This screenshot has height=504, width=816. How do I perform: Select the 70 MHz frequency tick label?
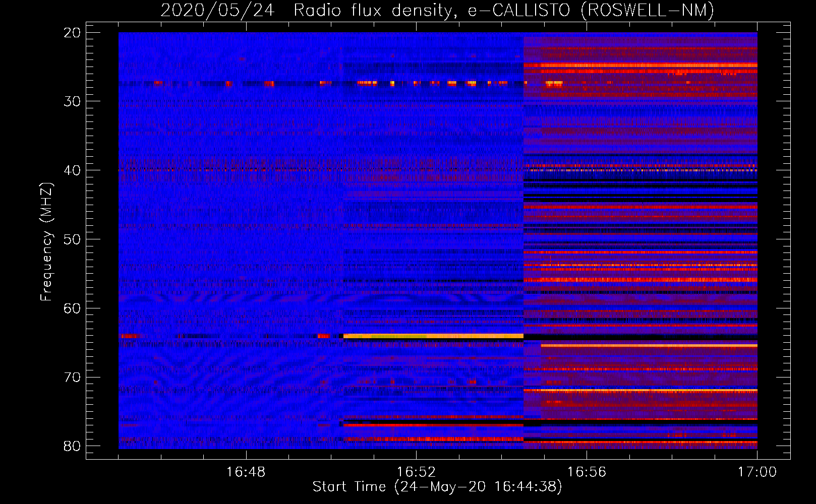click(73, 377)
